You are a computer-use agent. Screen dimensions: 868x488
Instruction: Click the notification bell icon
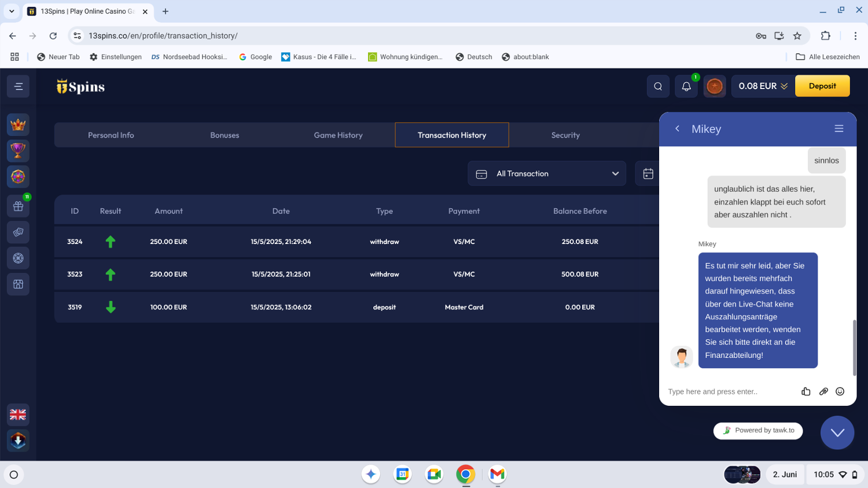coord(686,86)
